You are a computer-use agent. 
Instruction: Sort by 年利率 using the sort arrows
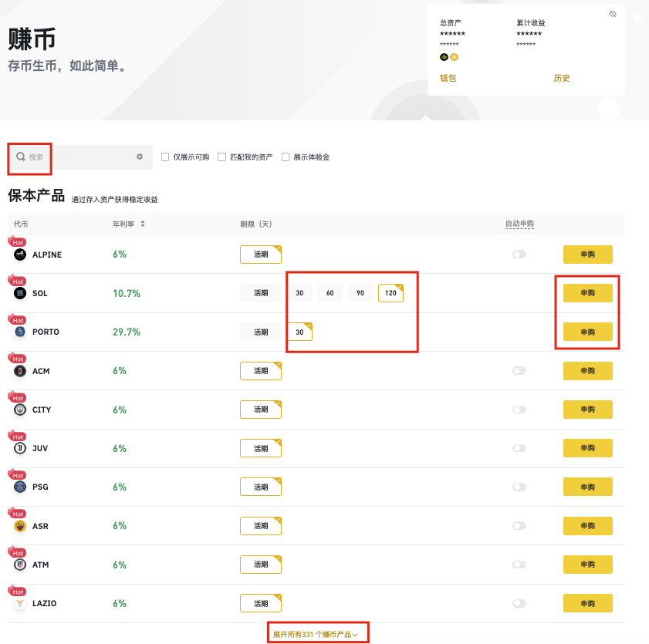[143, 224]
